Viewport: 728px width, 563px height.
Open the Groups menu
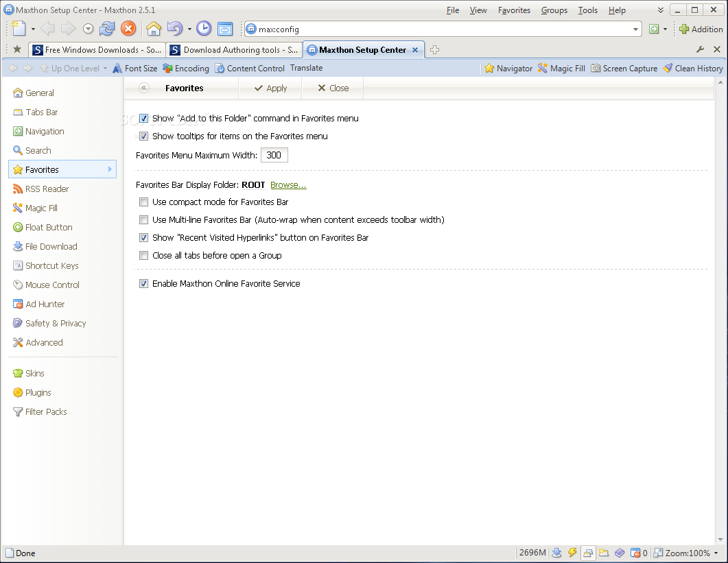554,10
